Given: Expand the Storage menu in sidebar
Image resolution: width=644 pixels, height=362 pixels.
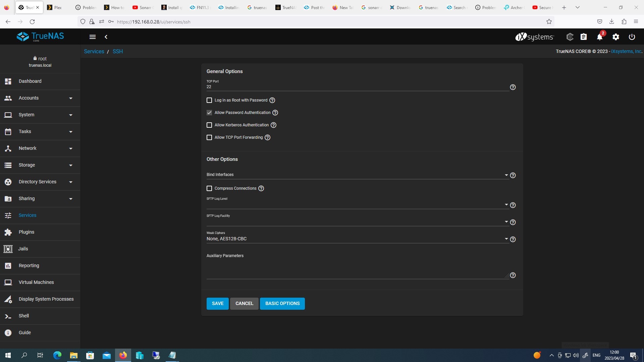Looking at the screenshot, I should point(40,165).
